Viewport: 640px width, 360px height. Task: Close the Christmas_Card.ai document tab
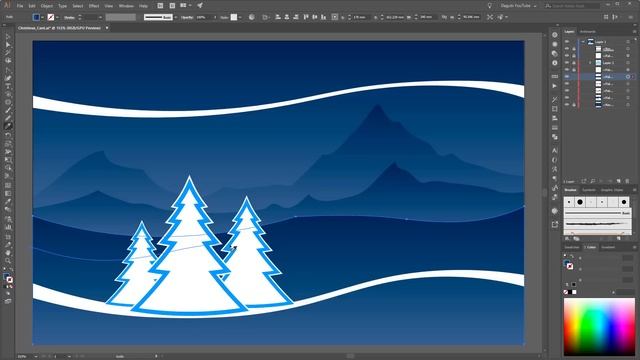click(x=107, y=28)
